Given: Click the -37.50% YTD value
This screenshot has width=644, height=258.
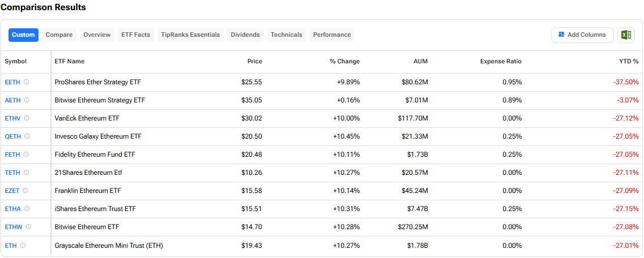Looking at the screenshot, I should 626,82.
